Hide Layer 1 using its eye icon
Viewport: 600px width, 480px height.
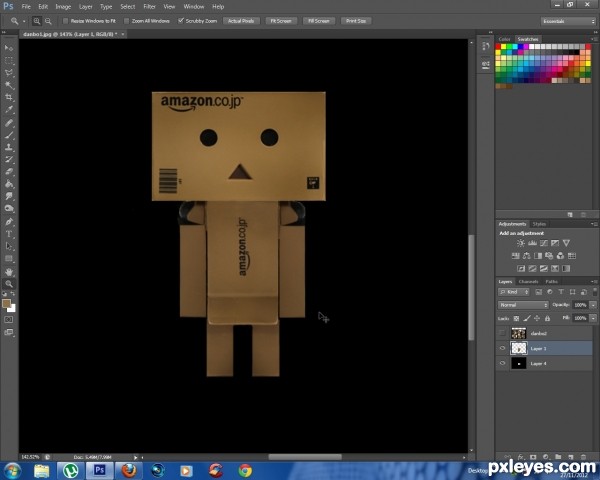coord(502,348)
